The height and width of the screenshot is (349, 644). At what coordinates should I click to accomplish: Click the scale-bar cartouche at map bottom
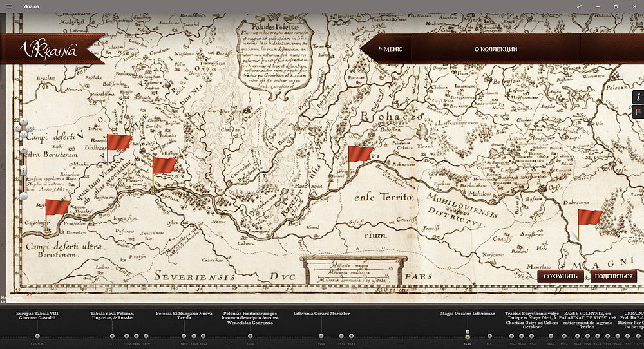point(353,270)
